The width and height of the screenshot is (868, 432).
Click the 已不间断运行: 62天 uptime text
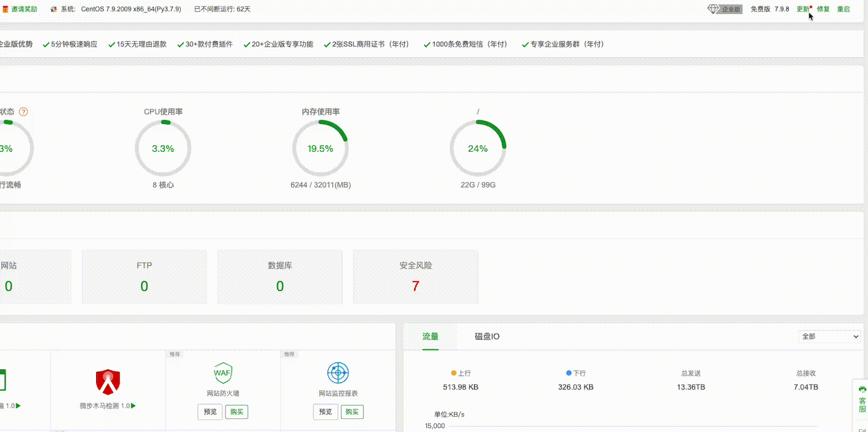click(222, 9)
